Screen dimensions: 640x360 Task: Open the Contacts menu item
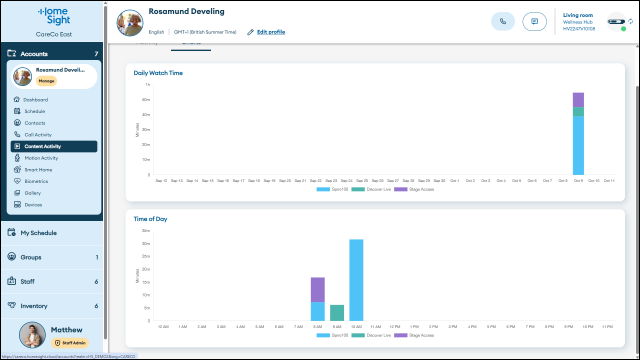(x=54, y=123)
